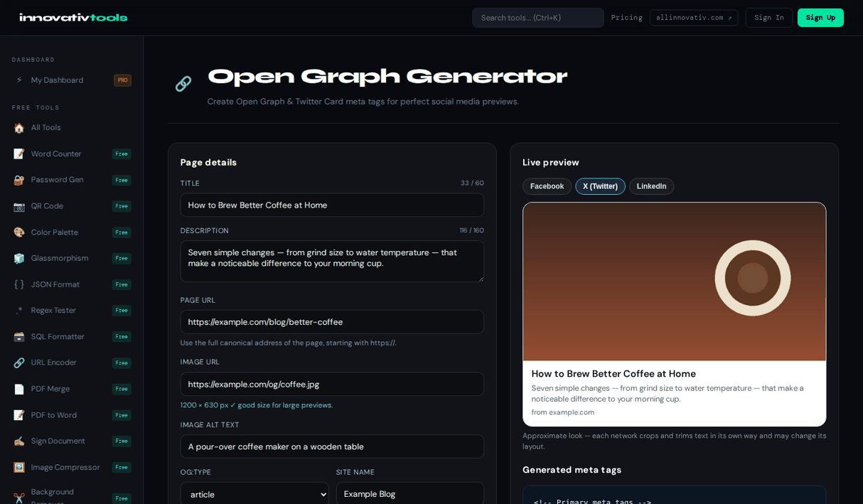Click into the Description textarea

pos(332,261)
